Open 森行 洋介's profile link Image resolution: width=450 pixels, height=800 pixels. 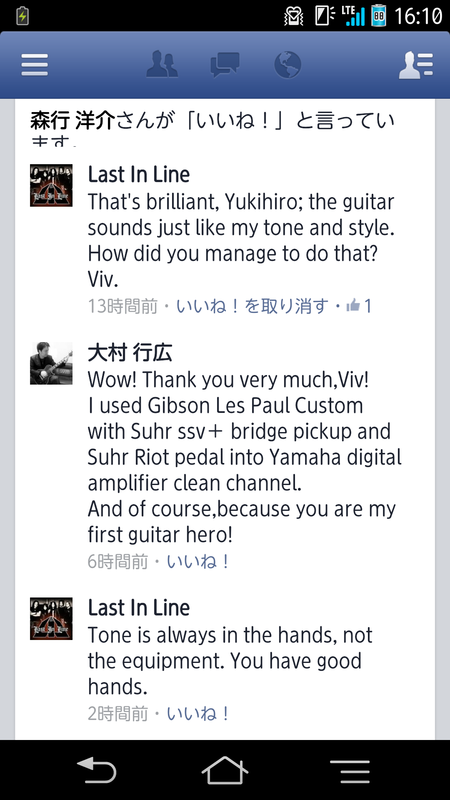coord(72,121)
